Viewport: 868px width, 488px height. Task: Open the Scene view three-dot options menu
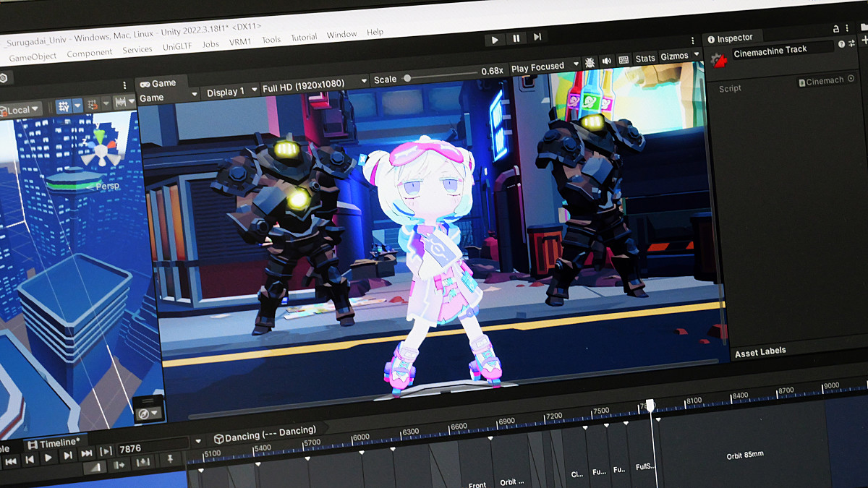(x=125, y=85)
